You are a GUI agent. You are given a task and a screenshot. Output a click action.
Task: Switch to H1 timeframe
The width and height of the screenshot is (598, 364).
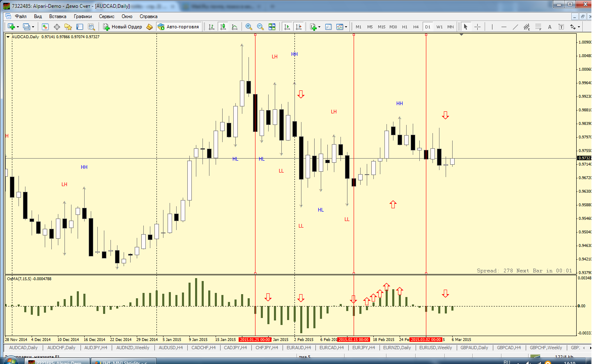405,27
